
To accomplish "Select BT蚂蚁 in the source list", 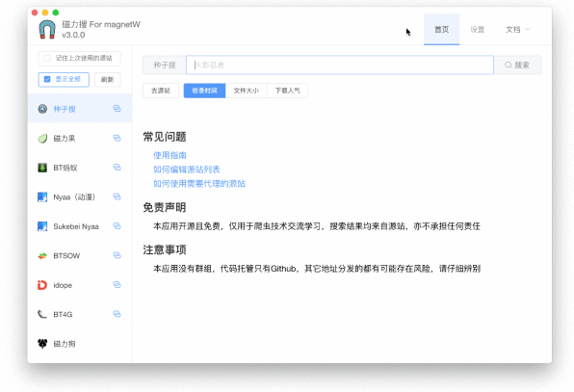I will coord(79,168).
